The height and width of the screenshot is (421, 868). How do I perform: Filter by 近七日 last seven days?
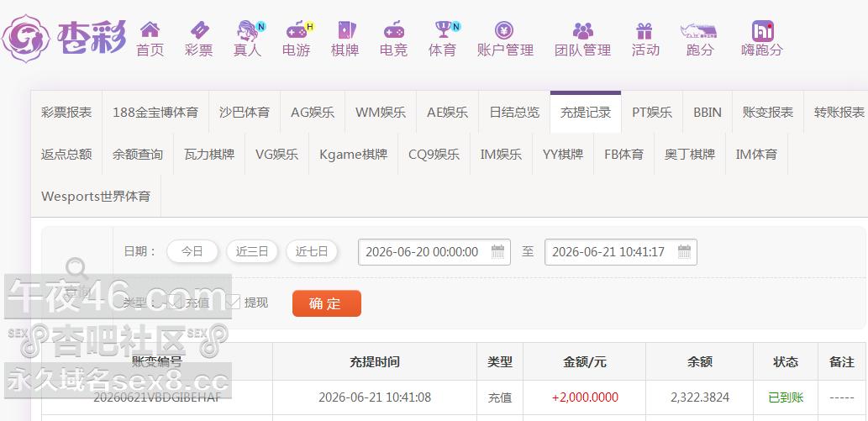click(312, 251)
